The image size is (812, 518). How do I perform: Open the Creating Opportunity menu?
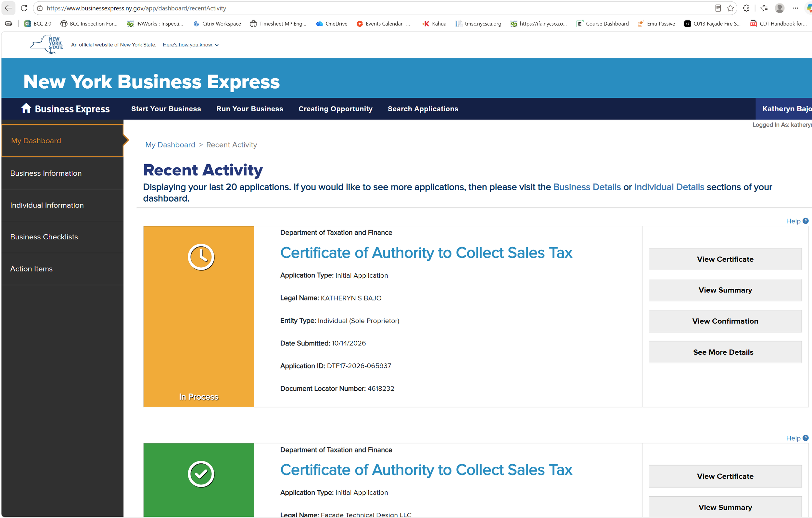click(335, 108)
